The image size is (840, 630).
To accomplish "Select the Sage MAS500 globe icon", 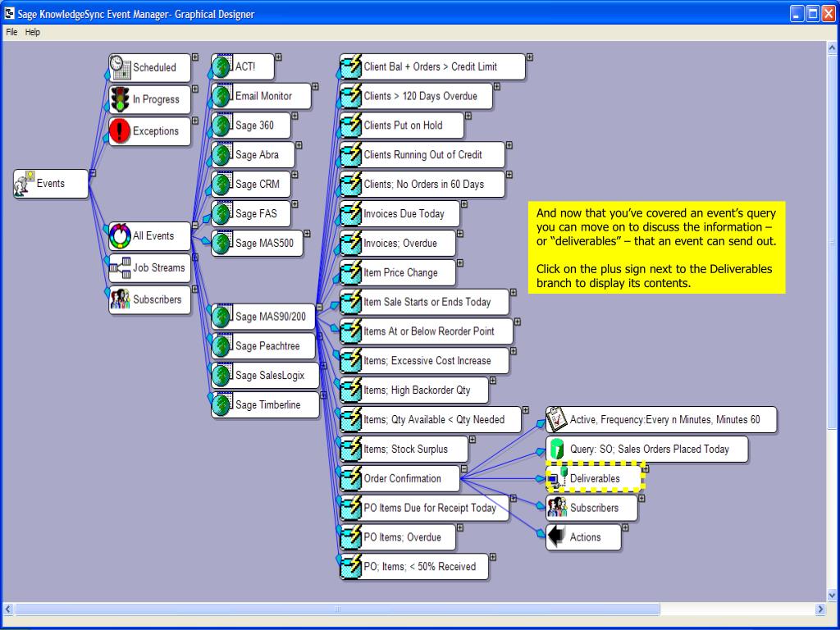I will click(x=221, y=243).
